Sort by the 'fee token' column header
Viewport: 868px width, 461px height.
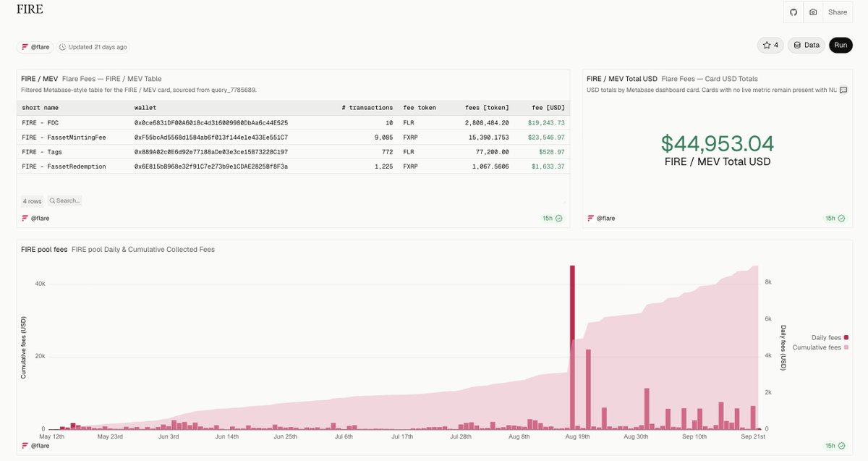pos(420,108)
